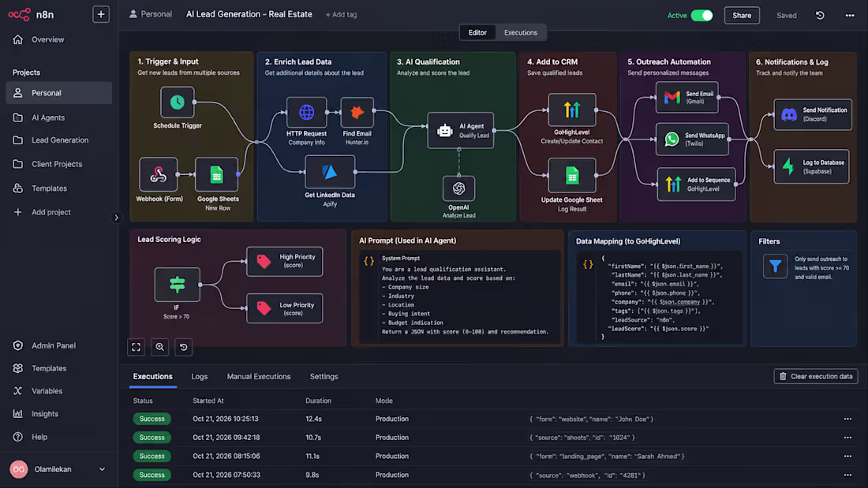Screen dimensions: 868x488
Task: Click the Share button
Action: click(x=742, y=16)
